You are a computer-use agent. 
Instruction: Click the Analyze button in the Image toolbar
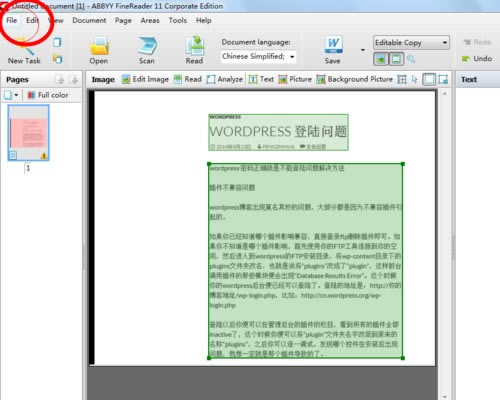pos(225,79)
